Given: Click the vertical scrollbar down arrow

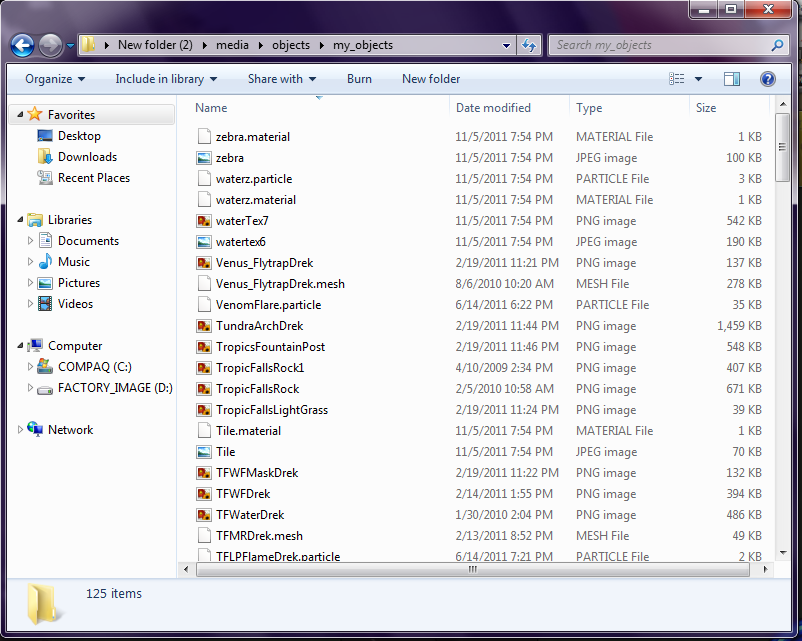Looking at the screenshot, I should (783, 552).
